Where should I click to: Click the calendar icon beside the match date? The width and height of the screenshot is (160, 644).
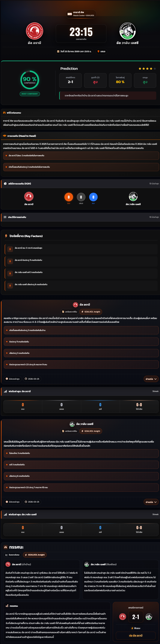pos(58,51)
